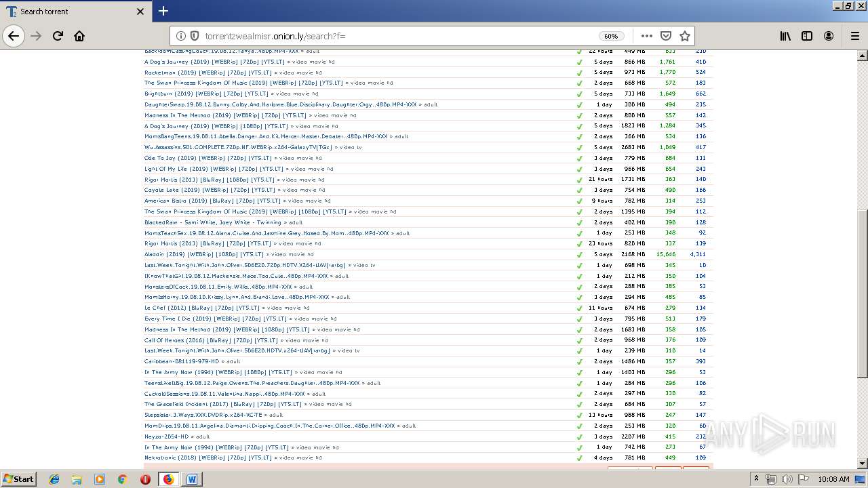The width and height of the screenshot is (868, 488).
Task: Select the Search torrent tab
Action: 75,12
